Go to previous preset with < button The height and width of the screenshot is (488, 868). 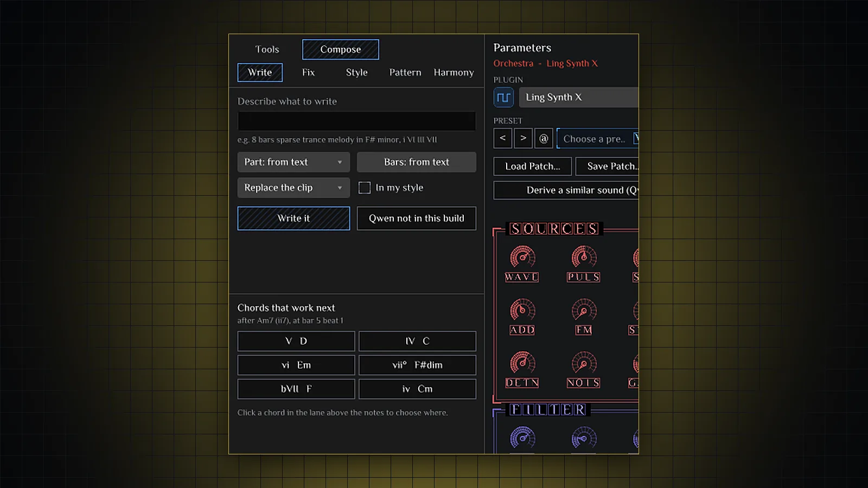pyautogui.click(x=503, y=138)
